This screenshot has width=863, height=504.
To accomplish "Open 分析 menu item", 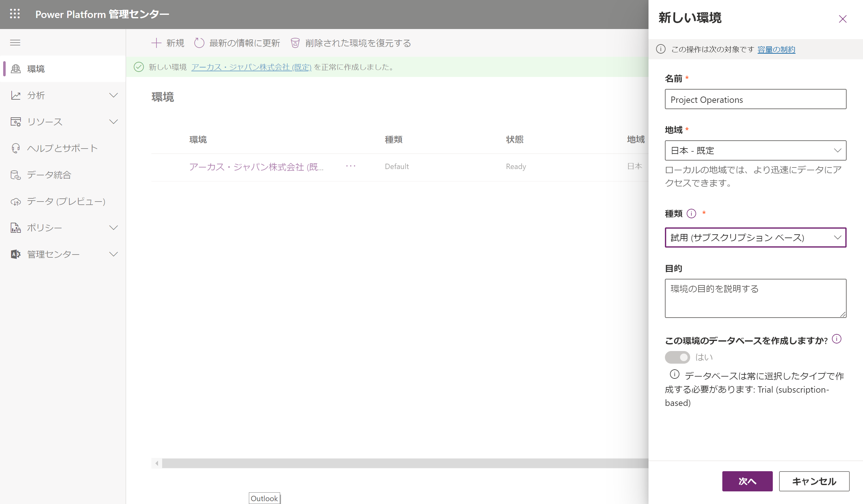I will 63,95.
